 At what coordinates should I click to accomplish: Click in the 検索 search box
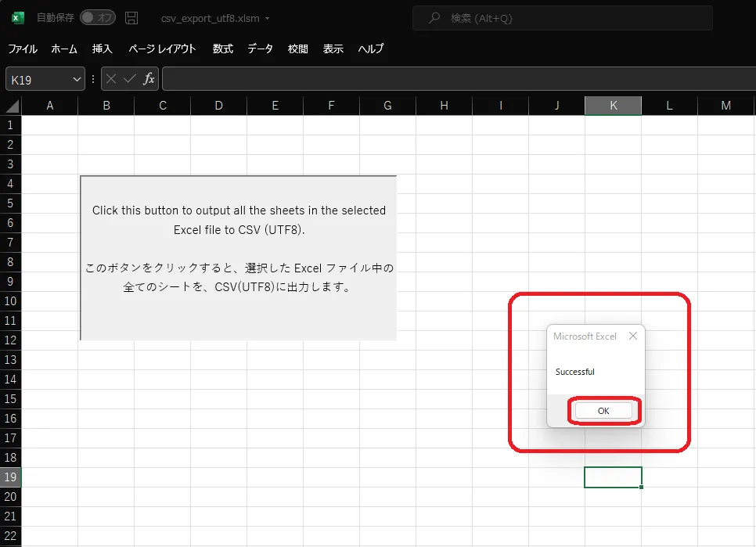coord(562,18)
